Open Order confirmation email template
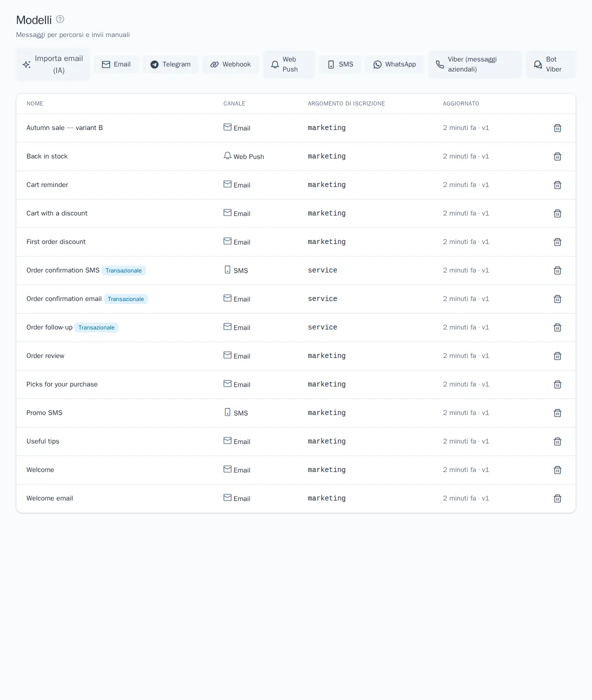Viewport: 592px width, 700px height. [64, 299]
